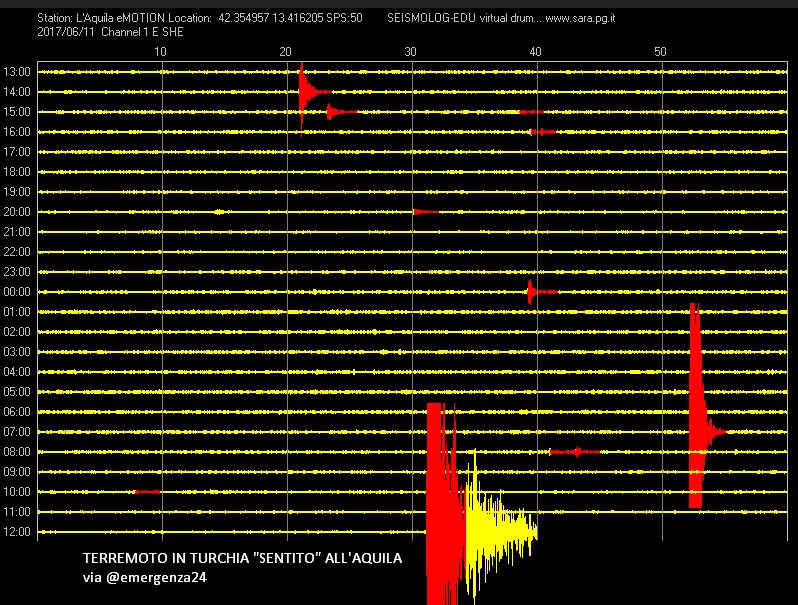Click the red event near minute 40 at 15:00

tap(531, 112)
